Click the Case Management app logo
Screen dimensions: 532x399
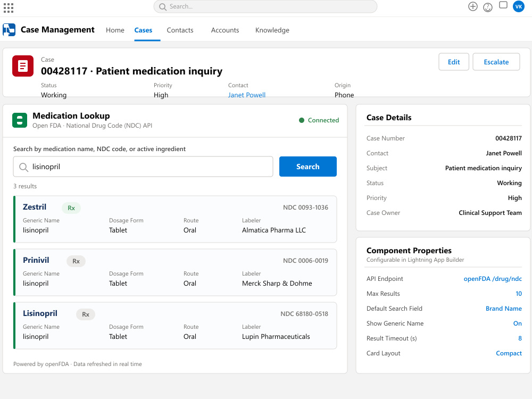tap(9, 30)
